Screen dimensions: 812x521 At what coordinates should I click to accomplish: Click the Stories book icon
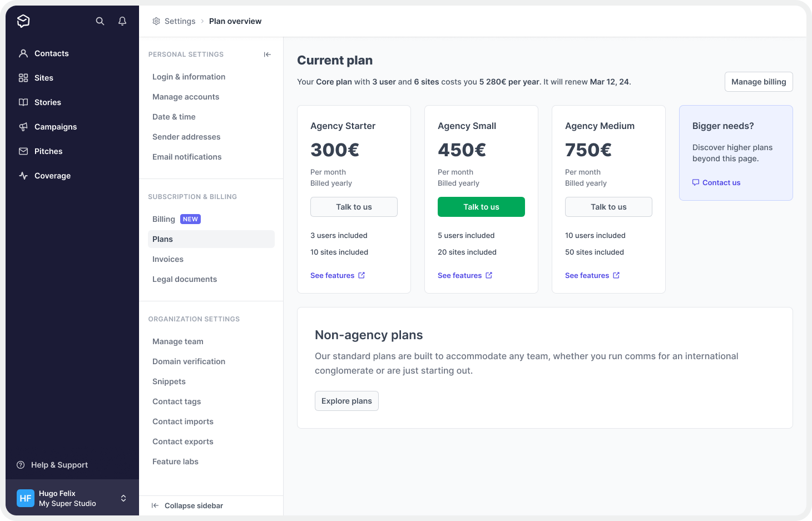tap(23, 102)
